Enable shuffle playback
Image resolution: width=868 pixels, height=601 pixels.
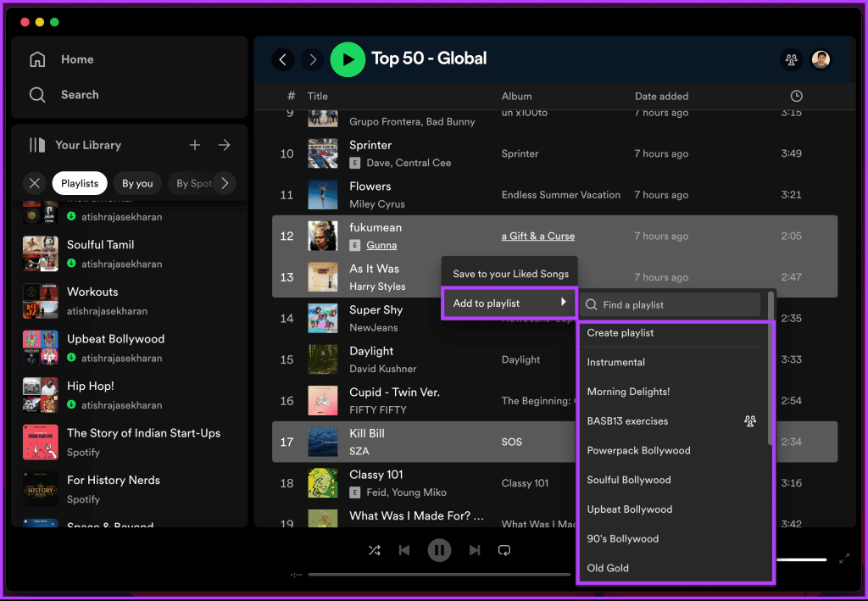point(375,549)
